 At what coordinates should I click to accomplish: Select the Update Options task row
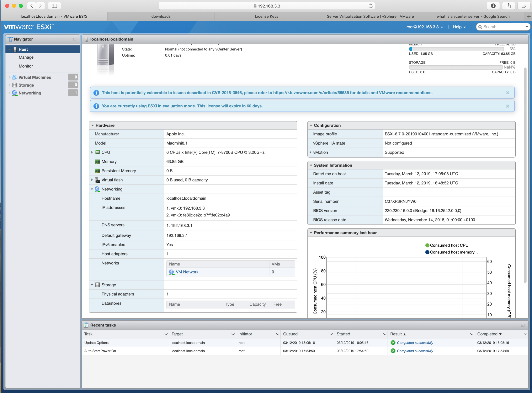305,343
